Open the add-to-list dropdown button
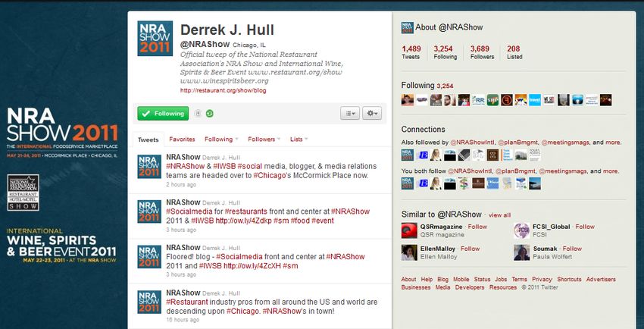 350,114
